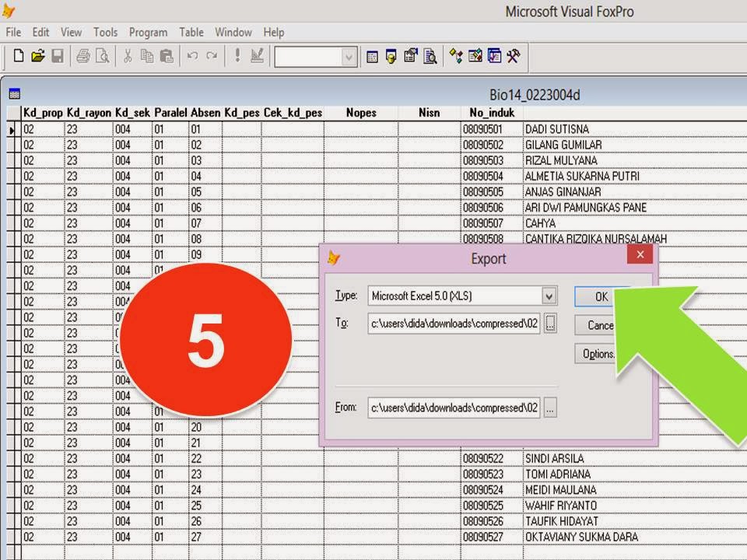The width and height of the screenshot is (747, 560).
Task: Open the Document View toolbar icon
Action: pyautogui.click(x=430, y=57)
